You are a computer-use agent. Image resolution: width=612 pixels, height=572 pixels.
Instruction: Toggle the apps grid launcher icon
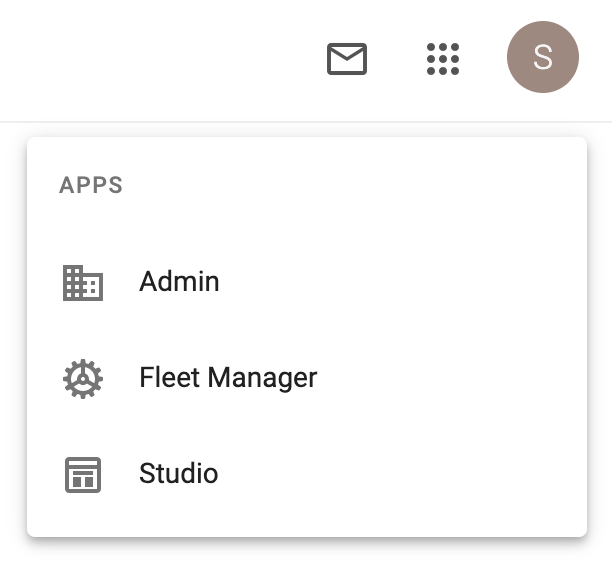tap(443, 59)
